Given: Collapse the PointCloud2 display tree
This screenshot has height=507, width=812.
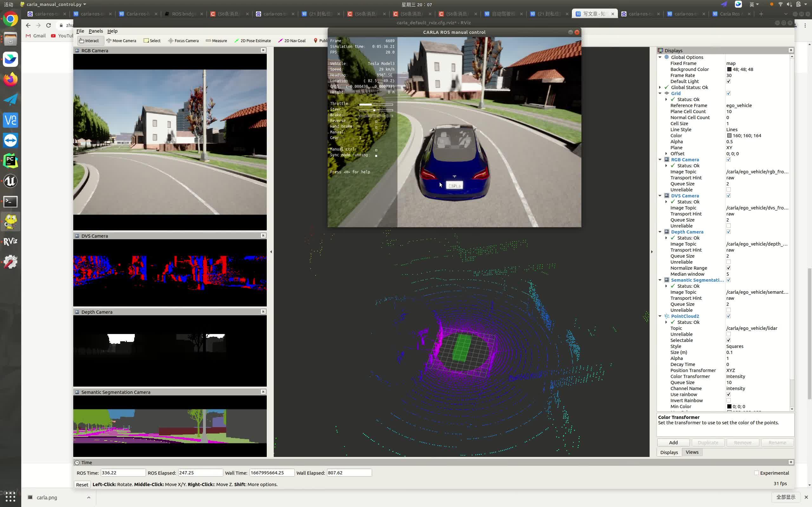Looking at the screenshot, I should [660, 316].
